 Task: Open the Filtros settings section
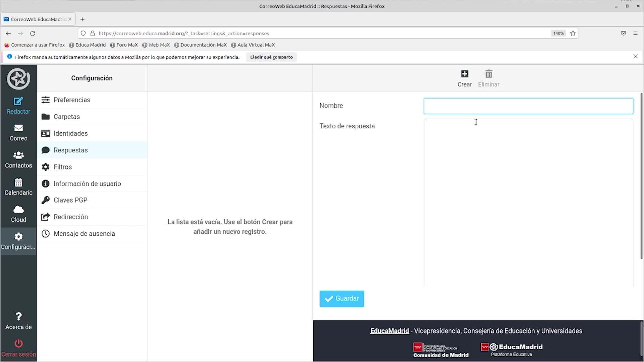click(63, 167)
